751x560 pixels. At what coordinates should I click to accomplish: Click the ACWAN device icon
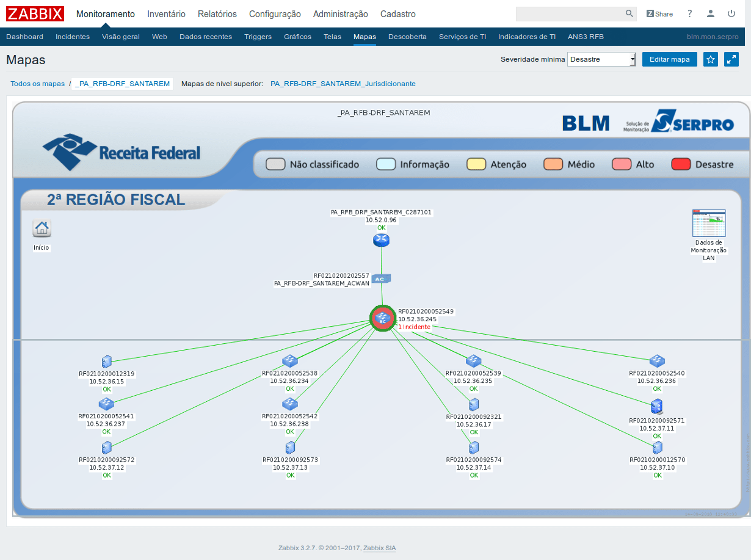[380, 279]
